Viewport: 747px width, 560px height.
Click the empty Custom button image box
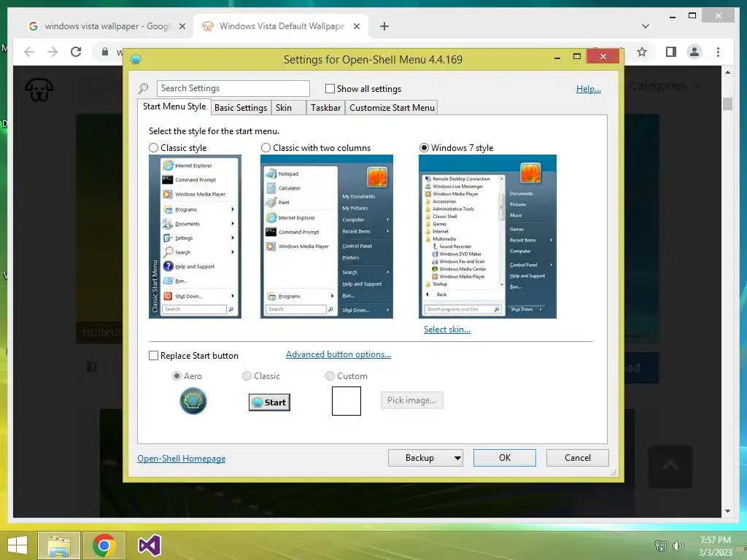tap(347, 401)
